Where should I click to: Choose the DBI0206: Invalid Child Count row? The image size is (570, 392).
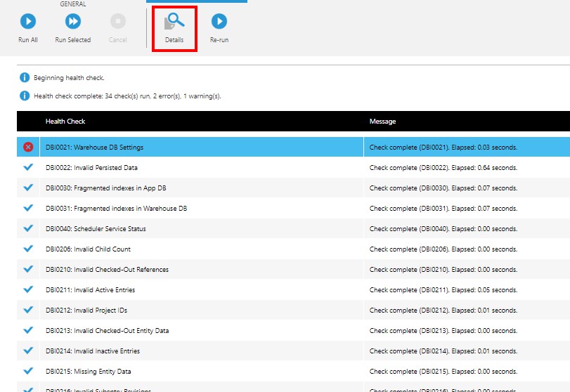click(x=88, y=249)
